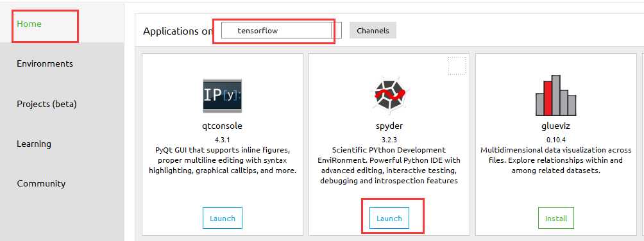This screenshot has width=644, height=241.
Task: Click version number 3.2.3
Action: coord(389,140)
